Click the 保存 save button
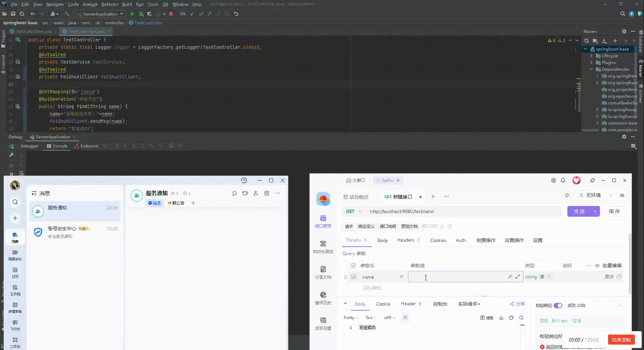Viewport: 644px width, 350px height. 614,211
